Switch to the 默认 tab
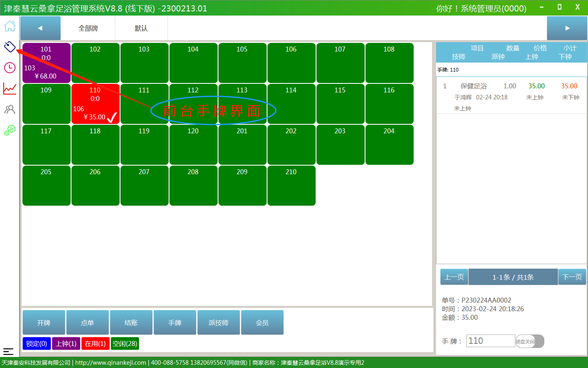Viewport: 588px width, 368px height. coord(141,28)
